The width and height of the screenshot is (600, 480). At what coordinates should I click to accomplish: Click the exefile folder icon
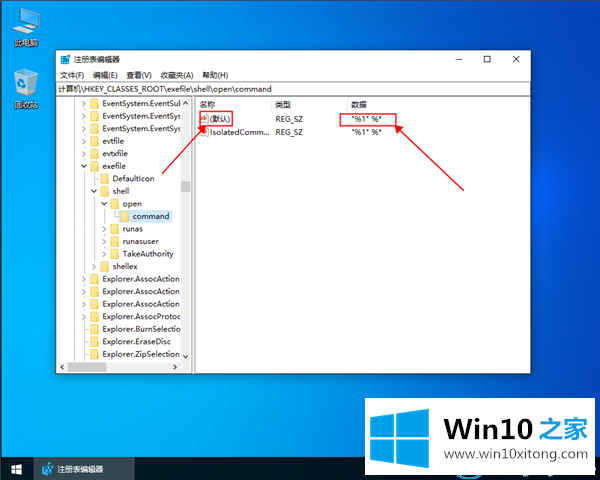[95, 166]
